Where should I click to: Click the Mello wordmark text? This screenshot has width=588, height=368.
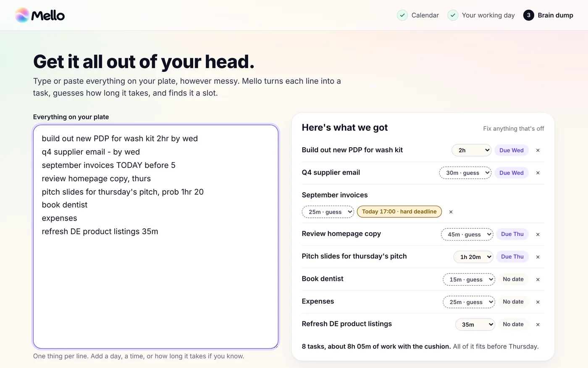(x=48, y=16)
